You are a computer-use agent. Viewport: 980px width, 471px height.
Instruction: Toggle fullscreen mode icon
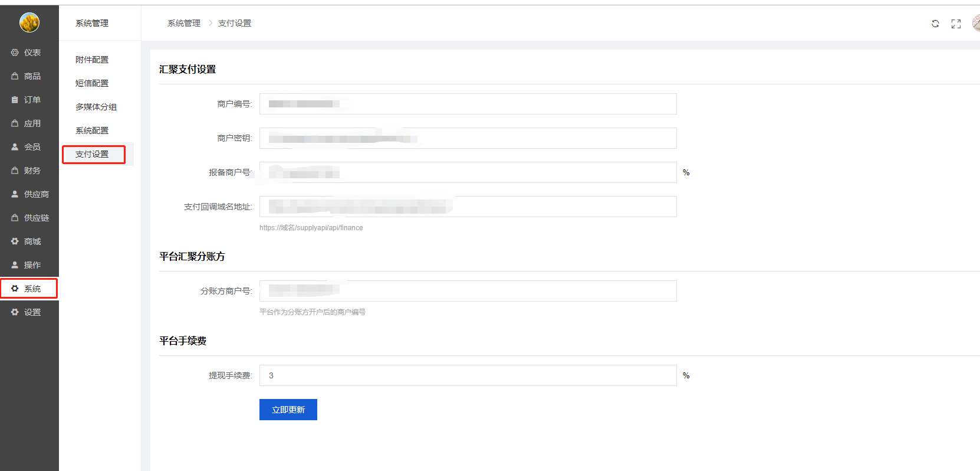pyautogui.click(x=956, y=24)
